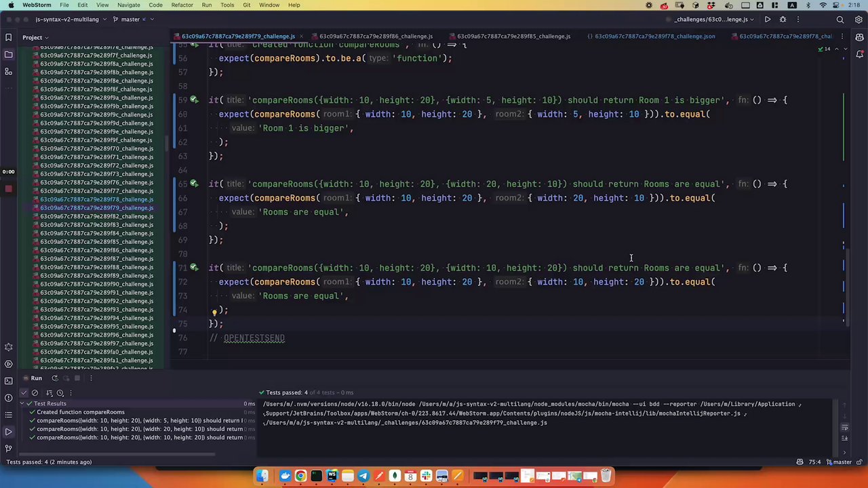This screenshot has height=488, width=868.
Task: Open the WebStorm application menu
Action: click(x=37, y=5)
